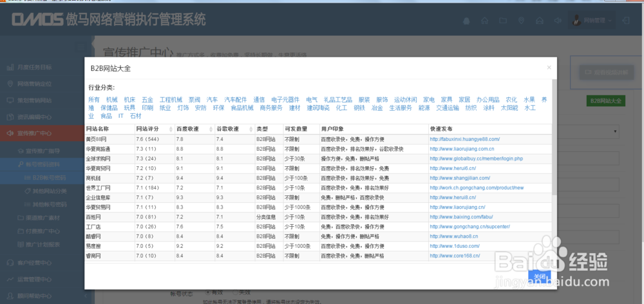Open the fabuxinxi.huangye88.com link
The width and height of the screenshot is (644, 304).
click(x=464, y=139)
